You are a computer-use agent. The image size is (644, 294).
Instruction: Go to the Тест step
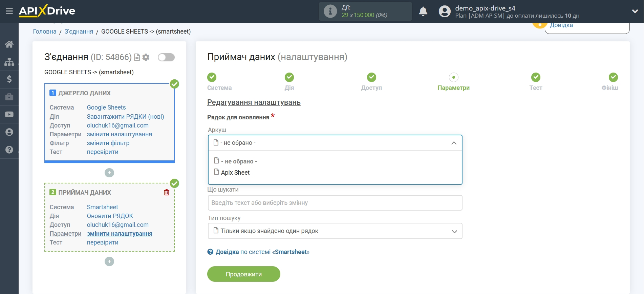(x=536, y=77)
